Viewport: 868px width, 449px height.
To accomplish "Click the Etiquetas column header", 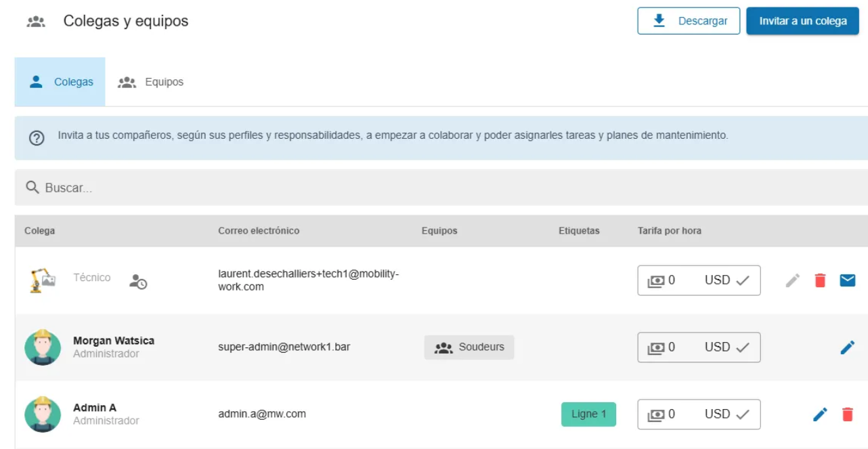I will point(579,231).
